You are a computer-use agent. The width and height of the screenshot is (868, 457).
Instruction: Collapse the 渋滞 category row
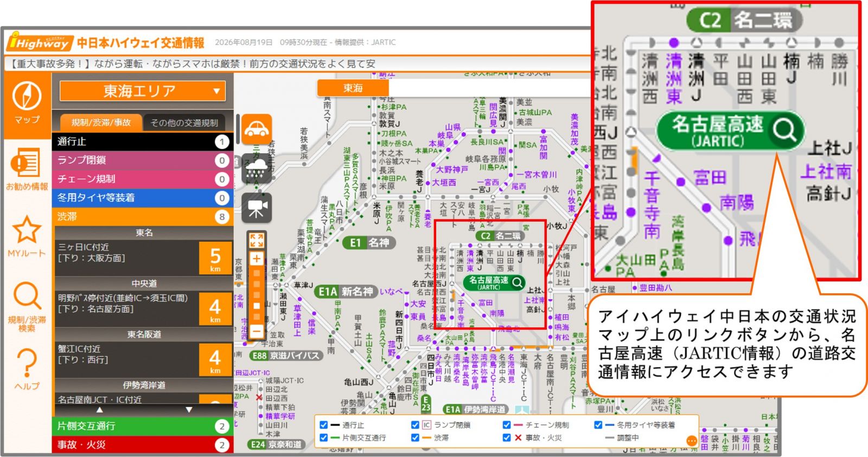pos(143,217)
